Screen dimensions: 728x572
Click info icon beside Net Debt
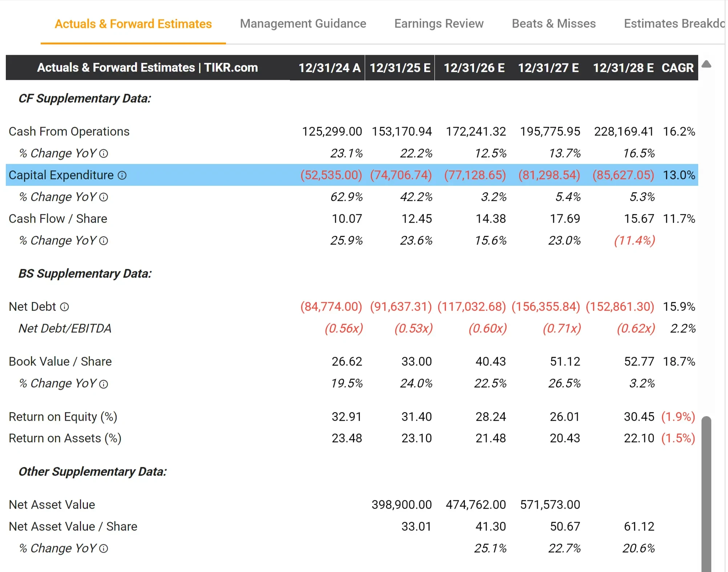tap(64, 307)
